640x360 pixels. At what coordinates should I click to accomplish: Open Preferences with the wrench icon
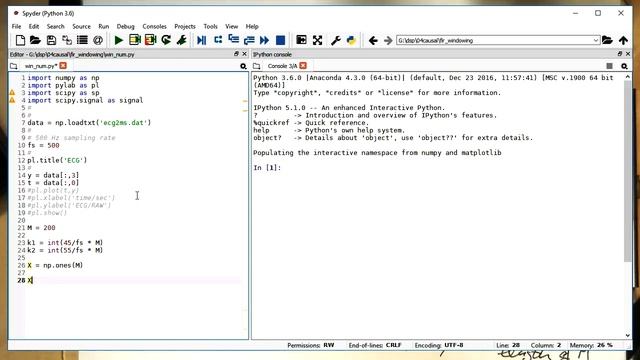(336, 40)
